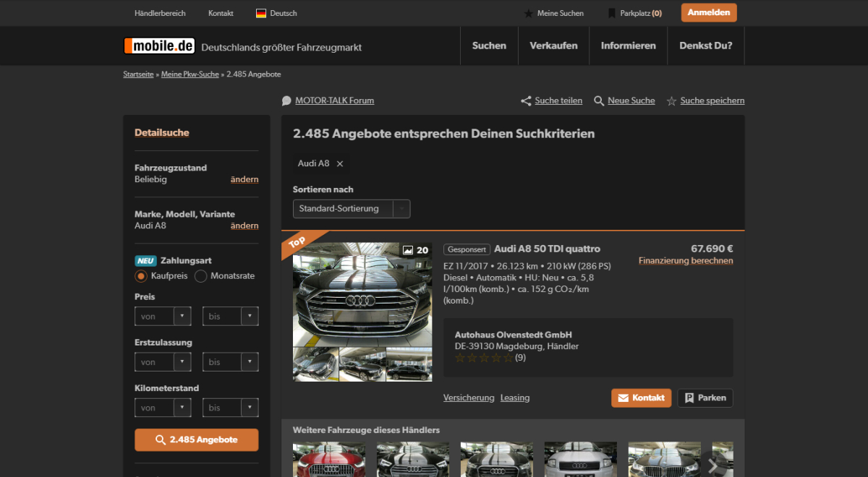Open the Denkst Du? menu

pyautogui.click(x=706, y=46)
